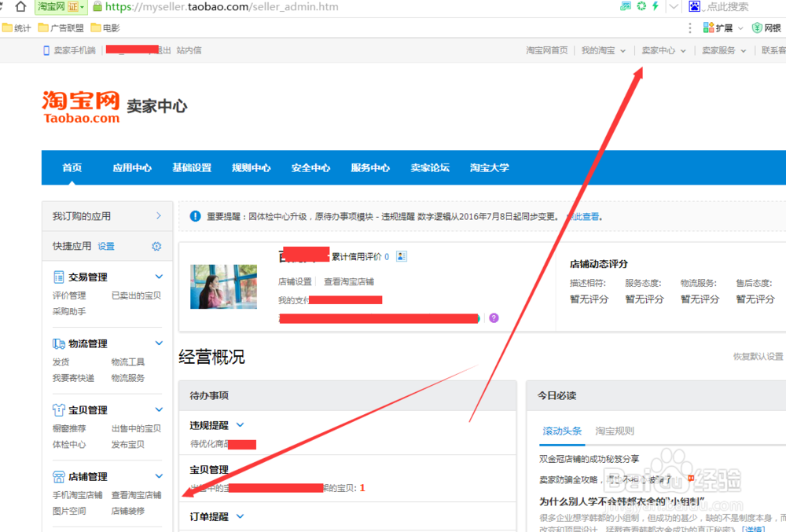The height and width of the screenshot is (532, 786).
Task: Click the 扩展 extensions icon
Action: (708, 28)
